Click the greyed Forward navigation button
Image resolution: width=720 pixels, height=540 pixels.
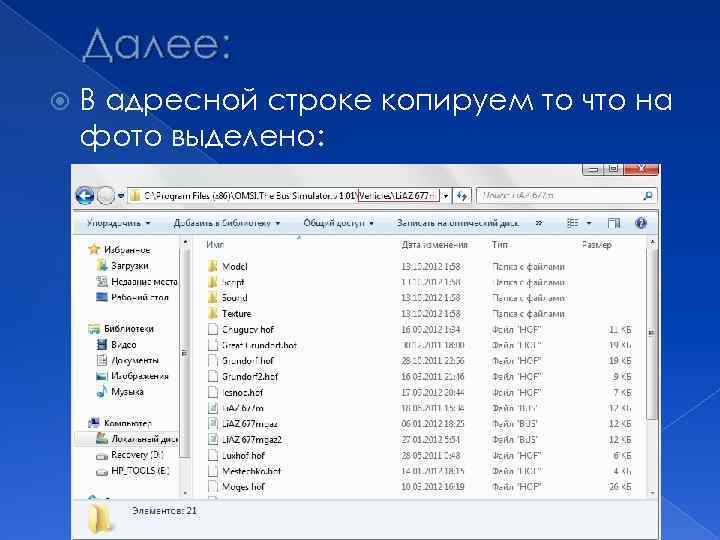pyautogui.click(x=106, y=196)
